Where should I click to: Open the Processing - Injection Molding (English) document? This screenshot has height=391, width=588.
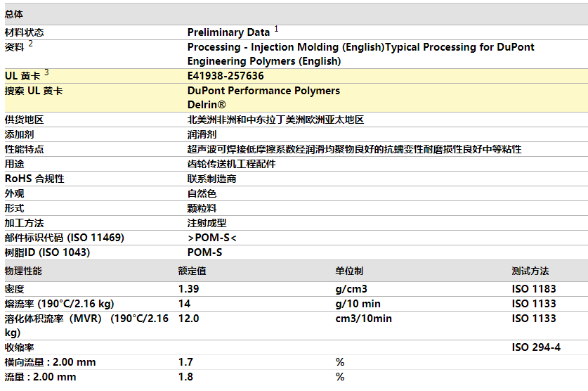[285, 47]
